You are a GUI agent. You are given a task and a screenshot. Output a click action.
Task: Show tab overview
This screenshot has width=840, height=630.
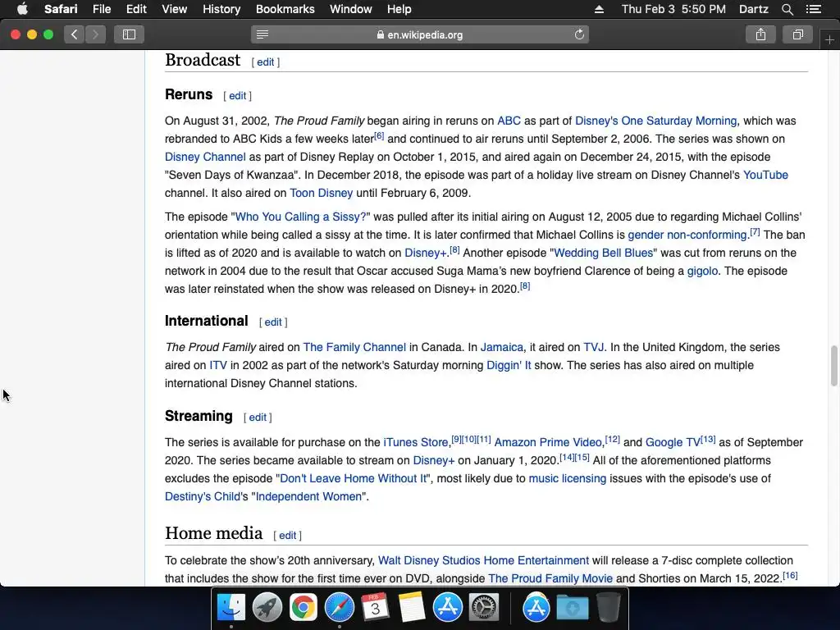coord(797,34)
